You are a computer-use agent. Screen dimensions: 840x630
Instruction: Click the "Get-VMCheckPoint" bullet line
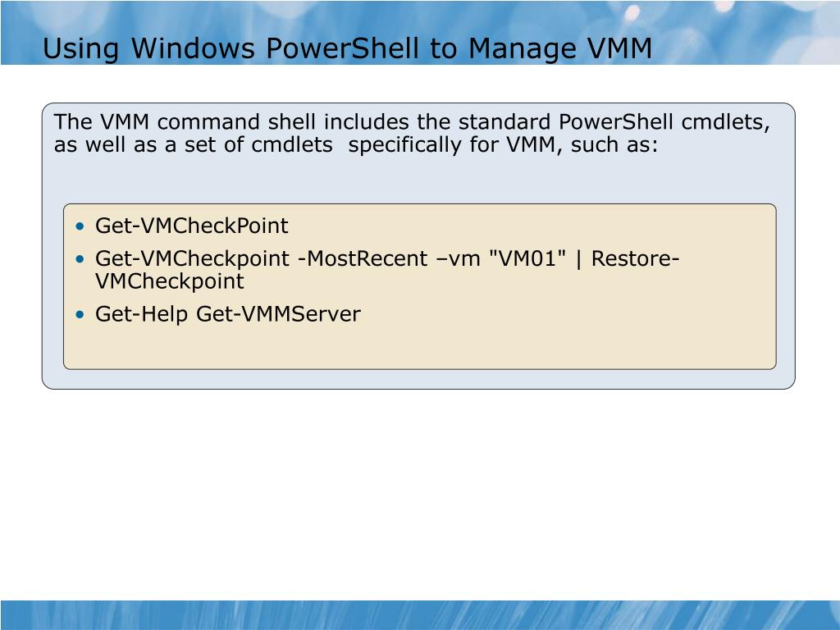point(191,226)
